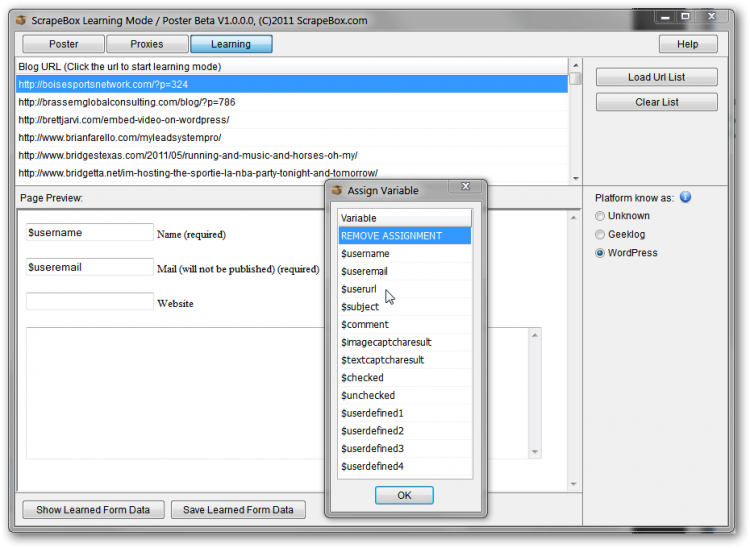This screenshot has width=750, height=548.
Task: Click comment box scrollbar down arrow
Action: pos(535,452)
